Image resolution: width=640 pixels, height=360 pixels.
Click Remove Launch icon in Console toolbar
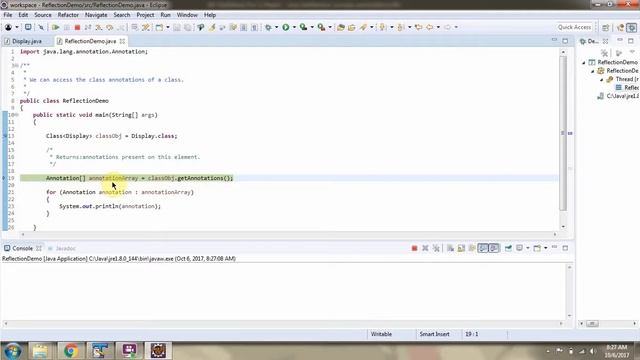coord(425,248)
